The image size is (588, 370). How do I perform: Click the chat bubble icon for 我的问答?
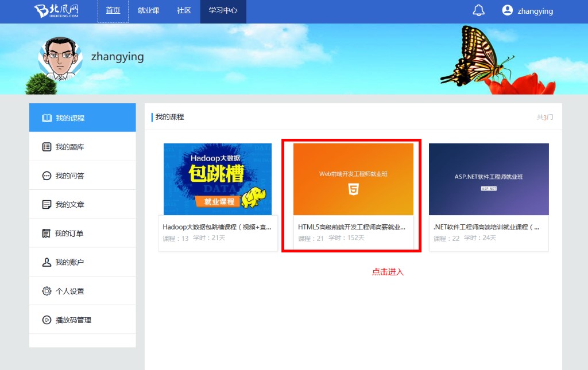click(47, 176)
